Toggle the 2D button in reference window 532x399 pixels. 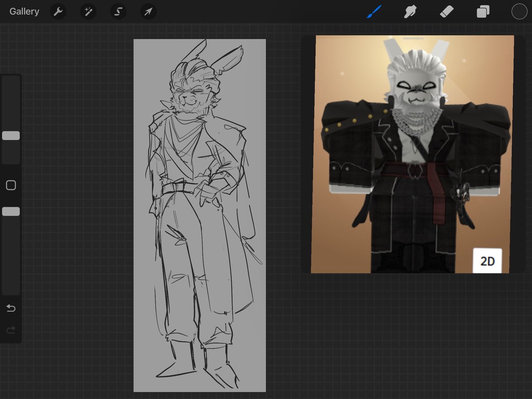point(487,261)
